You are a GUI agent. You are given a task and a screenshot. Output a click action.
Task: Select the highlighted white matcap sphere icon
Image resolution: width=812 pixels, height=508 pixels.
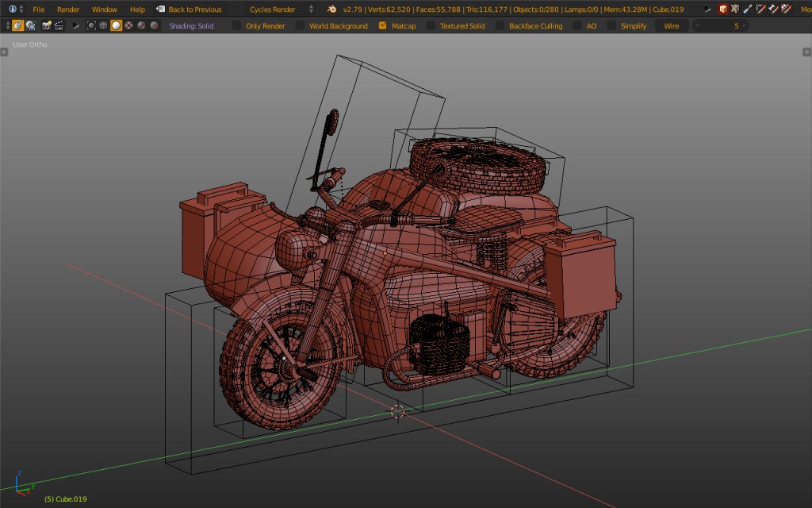point(116,25)
